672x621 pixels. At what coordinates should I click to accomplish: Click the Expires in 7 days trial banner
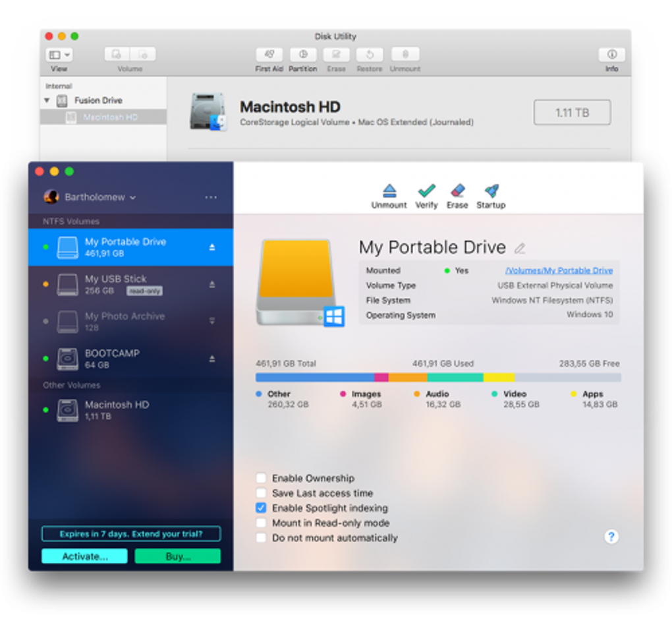point(131,534)
